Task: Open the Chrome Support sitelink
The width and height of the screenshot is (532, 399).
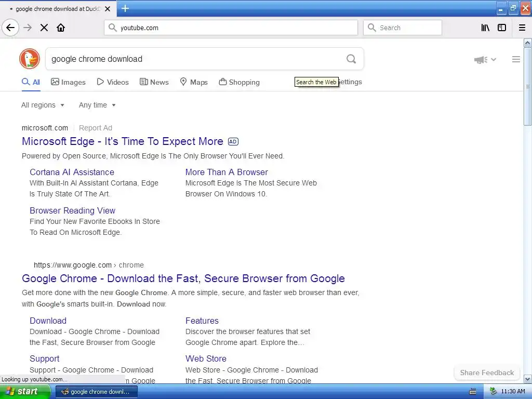Action: [45, 358]
